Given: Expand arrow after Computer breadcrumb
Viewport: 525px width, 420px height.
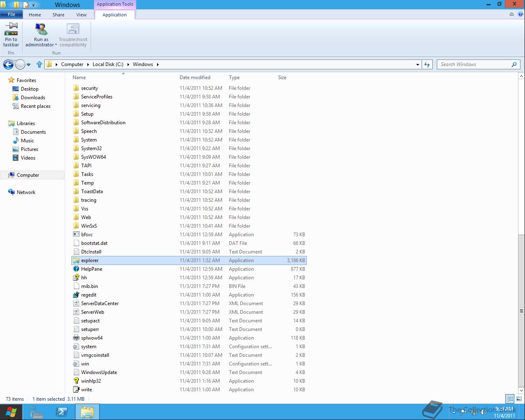Looking at the screenshot, I should [x=87, y=64].
